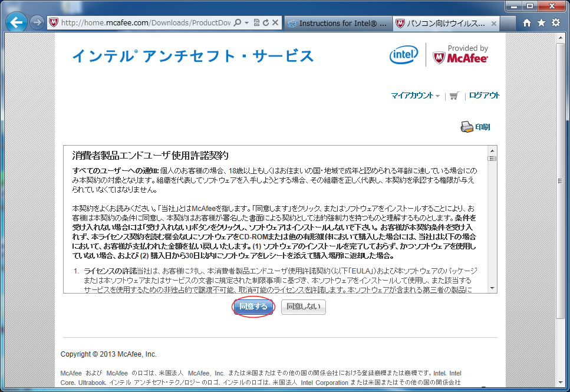Click the ログアウト link
570x392 pixels.
click(484, 95)
